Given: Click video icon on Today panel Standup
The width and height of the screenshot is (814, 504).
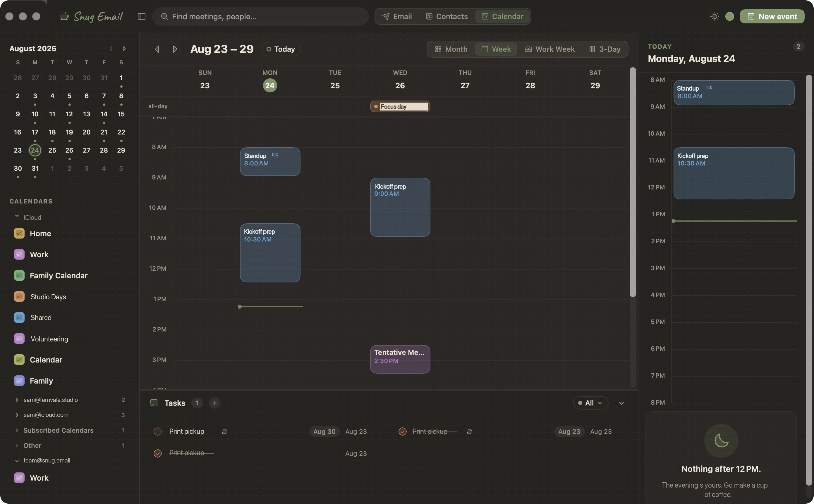Looking at the screenshot, I should click(x=709, y=87).
